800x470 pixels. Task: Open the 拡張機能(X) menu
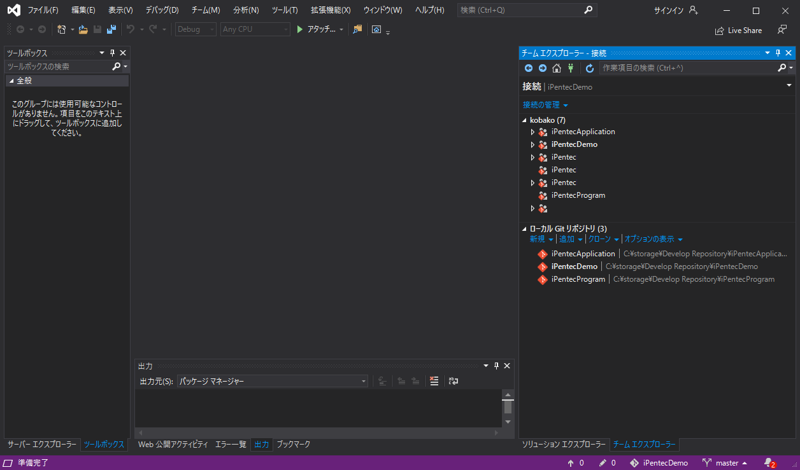point(331,10)
